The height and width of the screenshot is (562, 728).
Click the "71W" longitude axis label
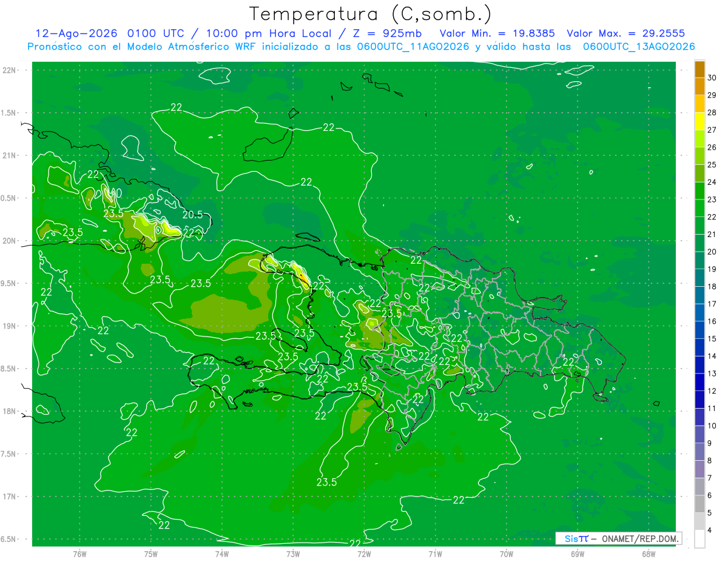point(435,554)
